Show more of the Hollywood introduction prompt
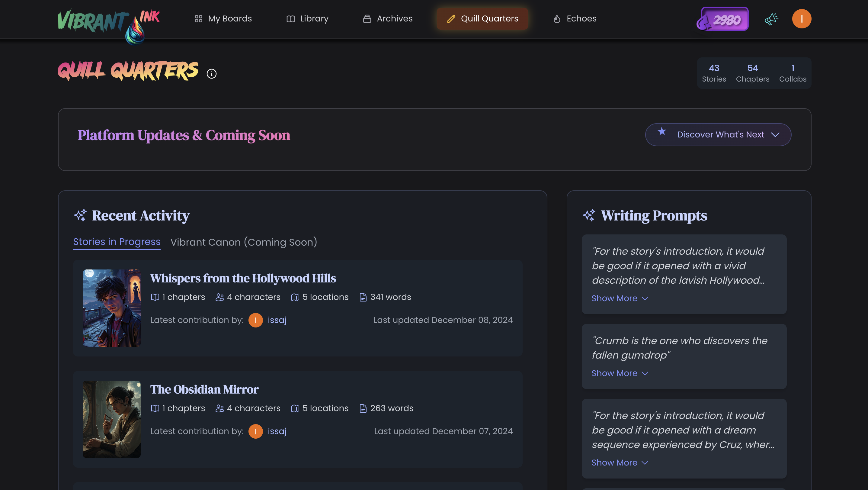Image resolution: width=868 pixels, height=490 pixels. 619,298
